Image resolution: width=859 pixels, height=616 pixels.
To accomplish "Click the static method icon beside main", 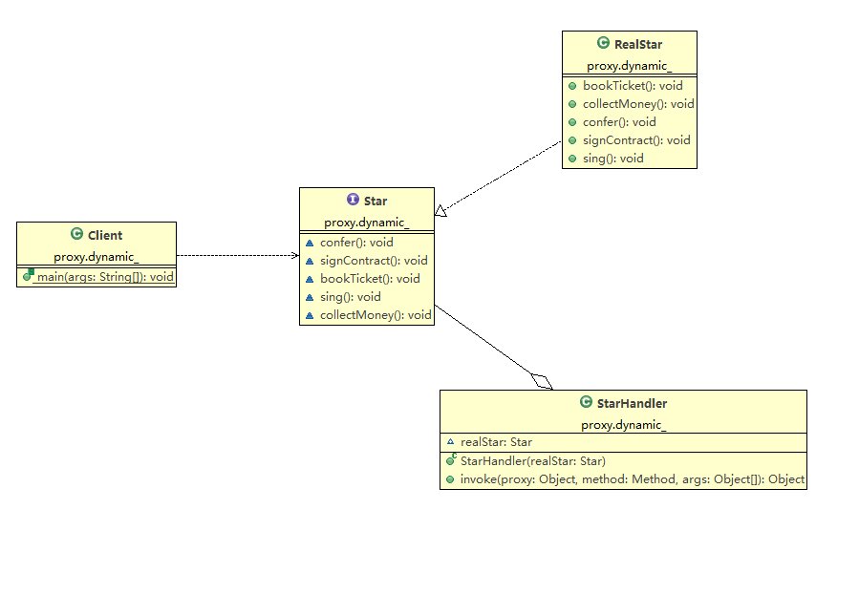I will [28, 275].
